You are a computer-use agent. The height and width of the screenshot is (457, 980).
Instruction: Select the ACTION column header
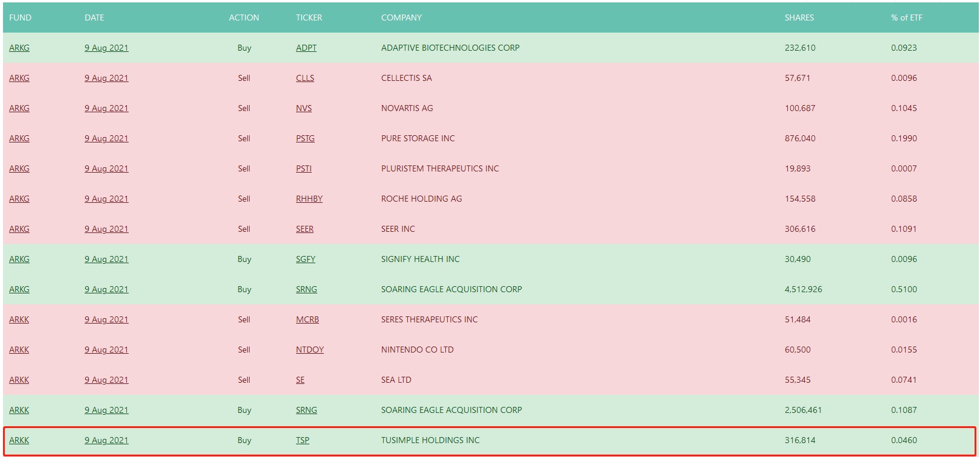[244, 18]
